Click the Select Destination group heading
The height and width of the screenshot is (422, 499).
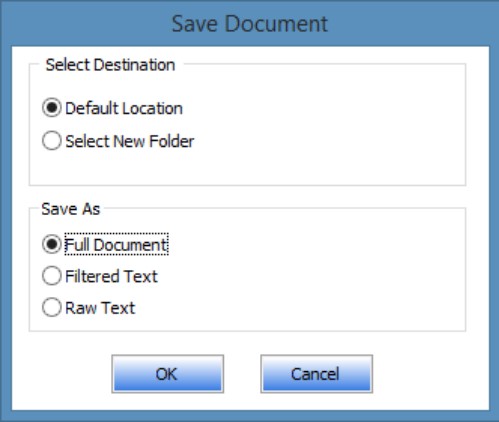pos(110,65)
